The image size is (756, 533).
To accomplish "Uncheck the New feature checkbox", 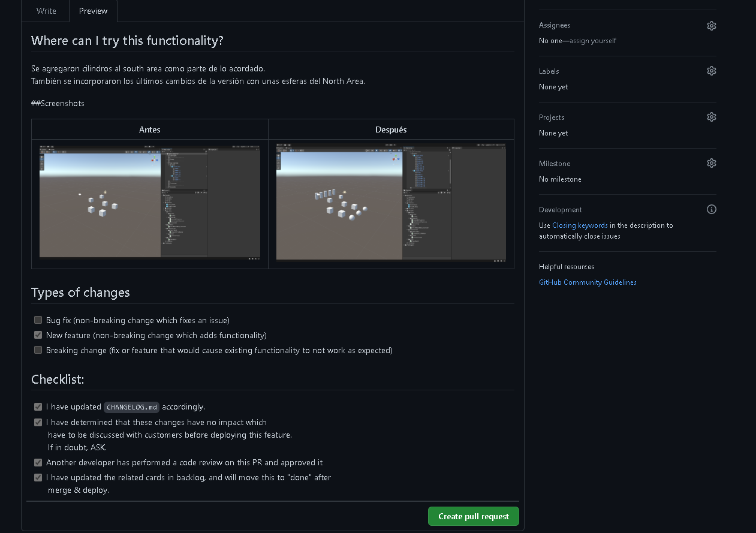I will [38, 335].
